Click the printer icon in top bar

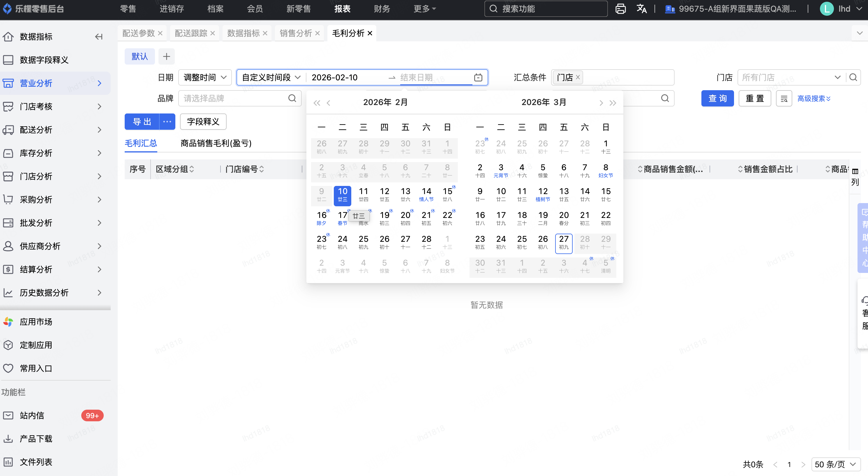click(x=620, y=9)
